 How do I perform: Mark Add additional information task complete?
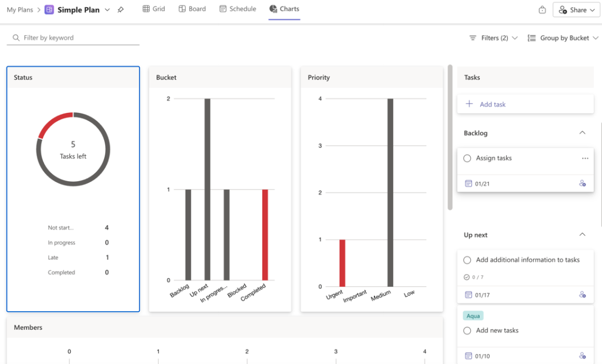(467, 260)
